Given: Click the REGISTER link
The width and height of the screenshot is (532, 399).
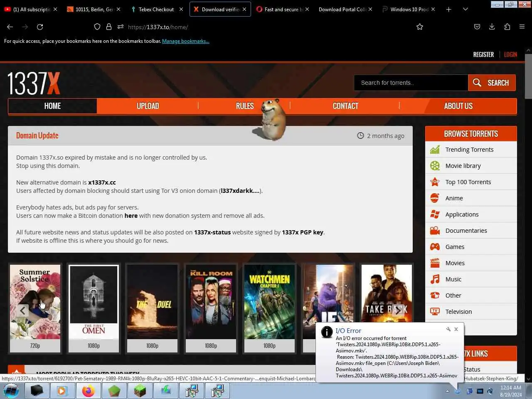Looking at the screenshot, I should pos(483,54).
